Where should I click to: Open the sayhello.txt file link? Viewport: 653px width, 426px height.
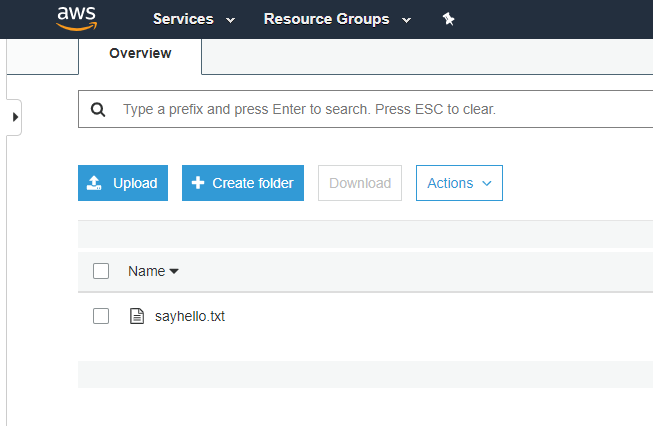(190, 317)
